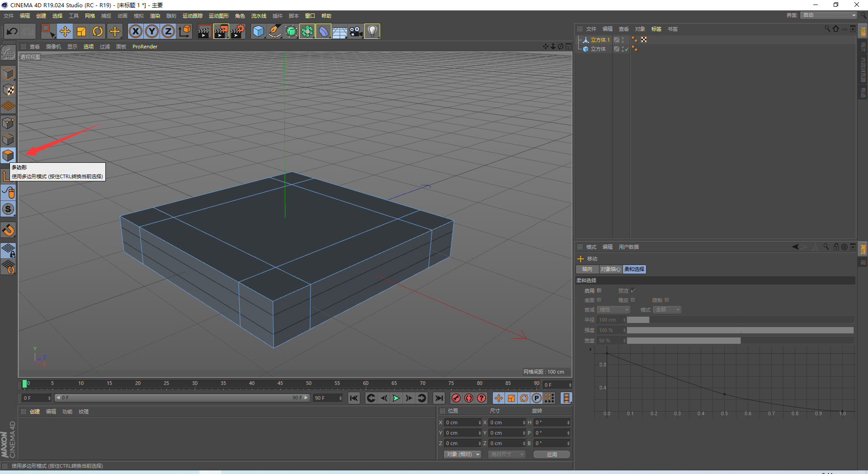
Task: Toggle Y axis lock
Action: click(152, 31)
